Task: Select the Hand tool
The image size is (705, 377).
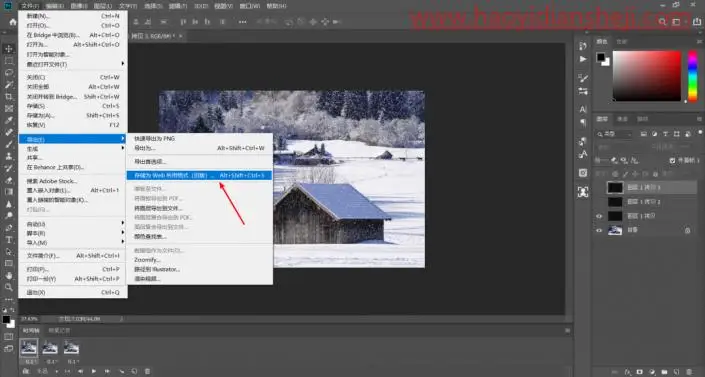Action: click(9, 275)
